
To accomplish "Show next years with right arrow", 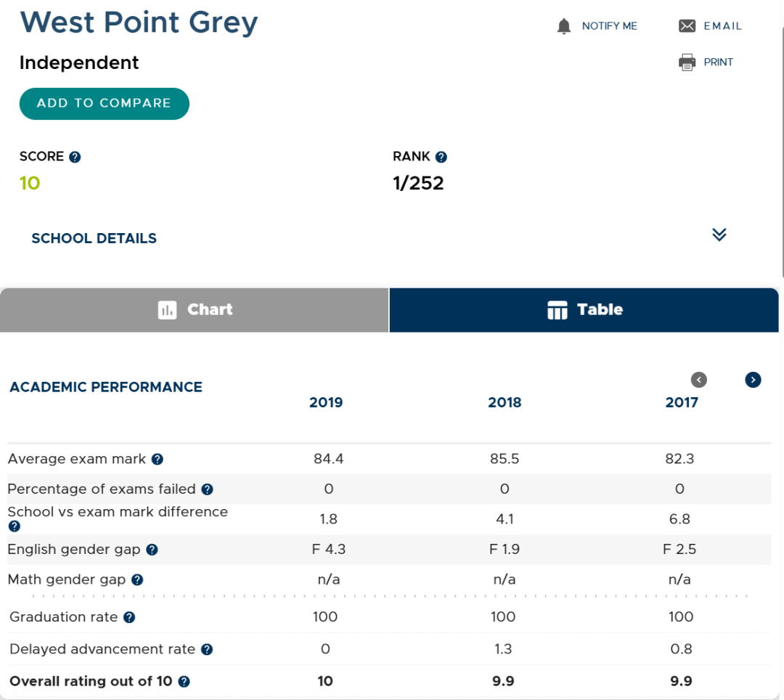I will click(753, 380).
